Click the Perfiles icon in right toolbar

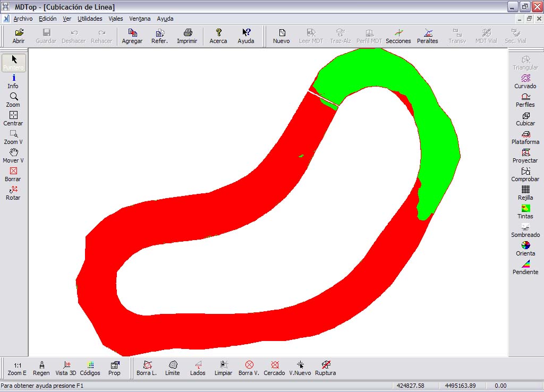click(525, 100)
